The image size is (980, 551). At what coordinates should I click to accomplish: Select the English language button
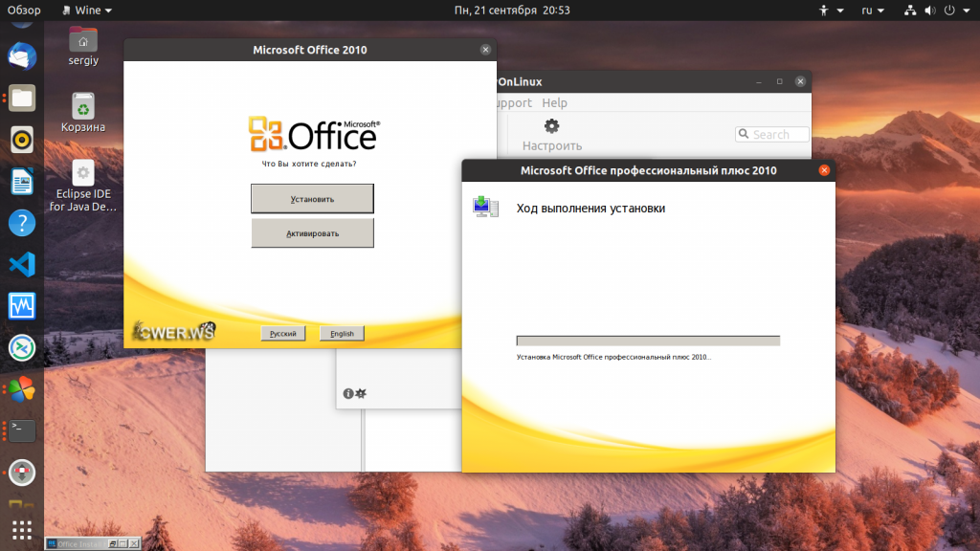pos(342,334)
